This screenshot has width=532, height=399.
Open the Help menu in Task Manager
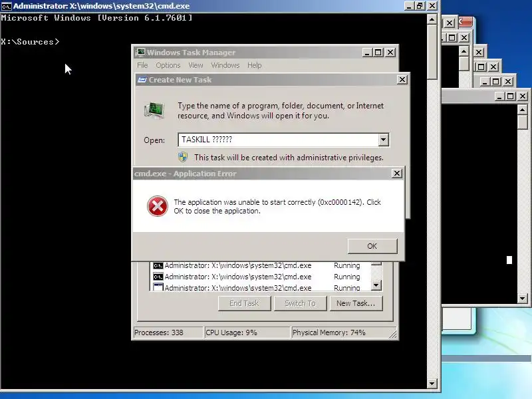[254, 65]
